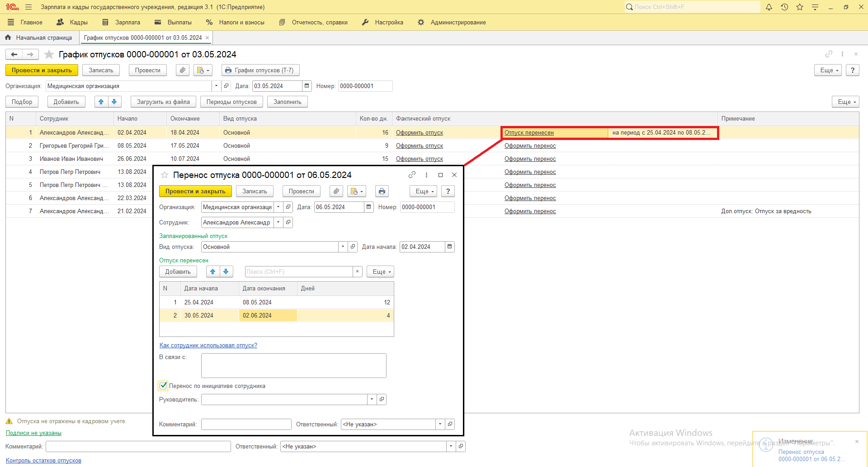Open the notifications bell in the title bar
The height and width of the screenshot is (467, 868).
pyautogui.click(x=769, y=7)
